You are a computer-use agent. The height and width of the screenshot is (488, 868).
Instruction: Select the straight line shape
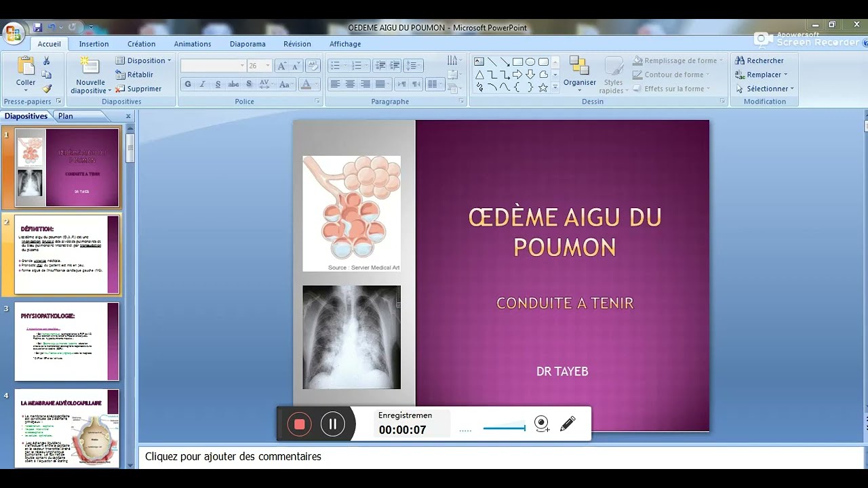492,62
